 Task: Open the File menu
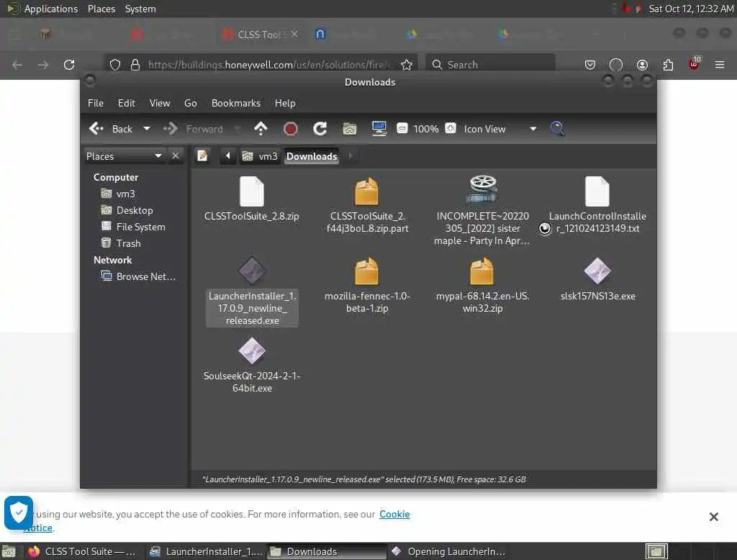tap(96, 103)
